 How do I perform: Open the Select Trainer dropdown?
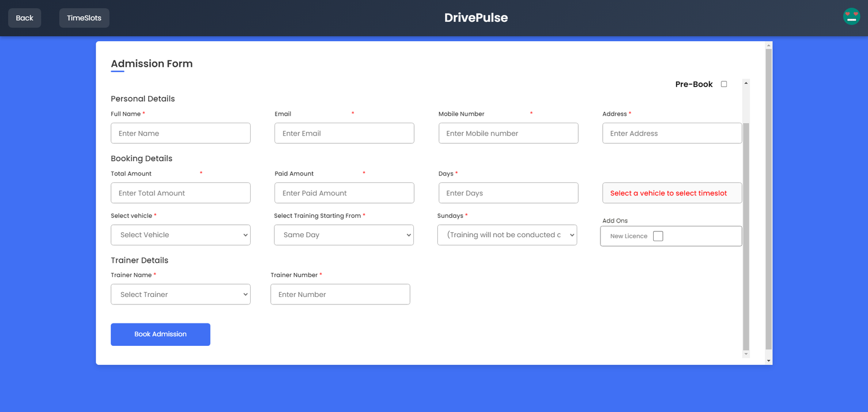point(181,294)
